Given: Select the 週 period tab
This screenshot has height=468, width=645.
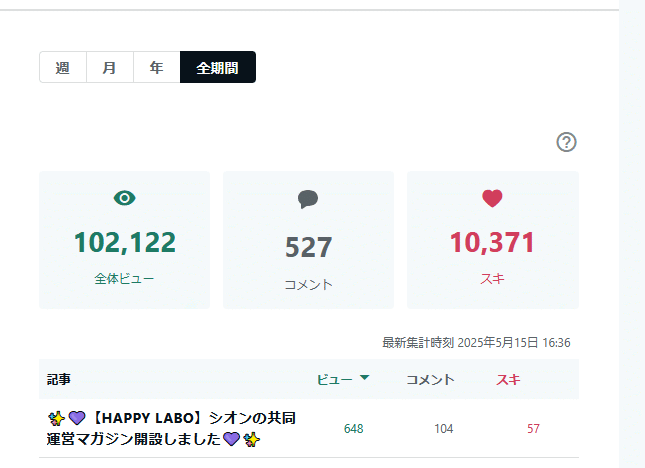Looking at the screenshot, I should 63,67.
